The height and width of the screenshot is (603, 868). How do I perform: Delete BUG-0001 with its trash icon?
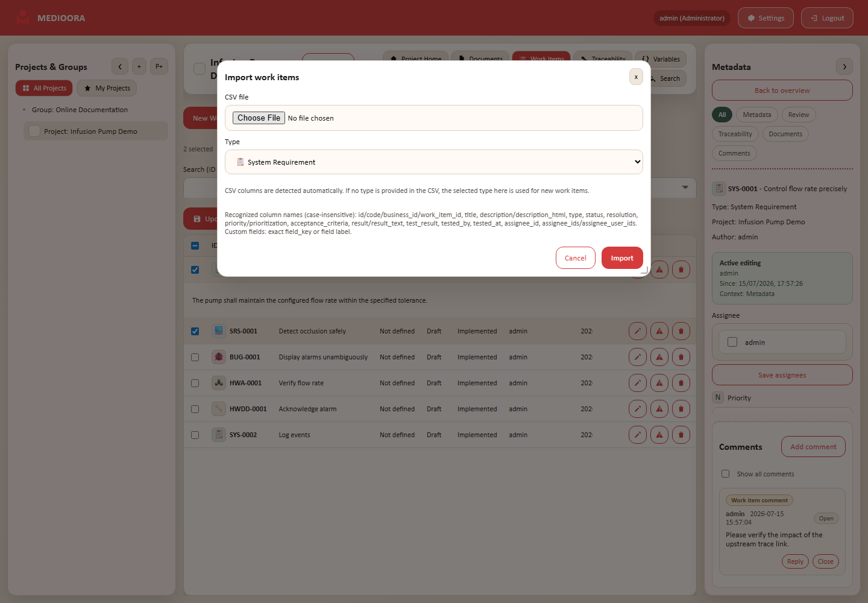click(681, 357)
